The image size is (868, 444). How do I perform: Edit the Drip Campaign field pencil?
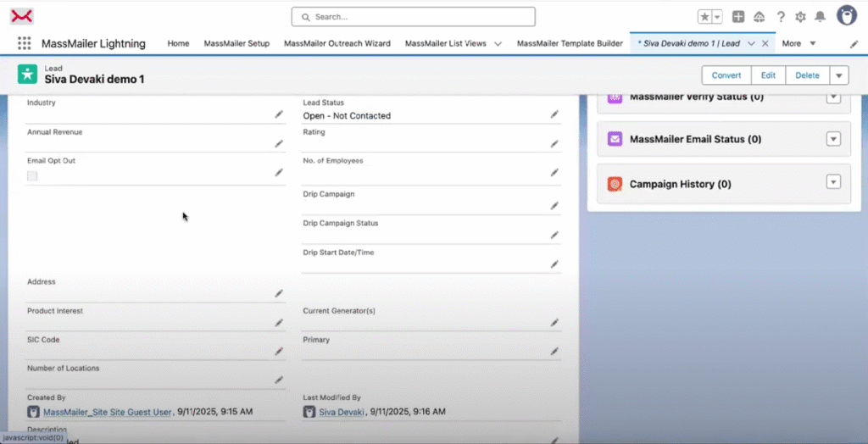click(554, 205)
